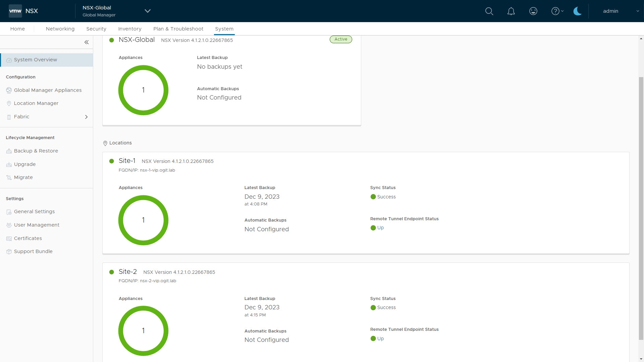Open the NSX-Global manager switcher dropdown

[x=147, y=11]
